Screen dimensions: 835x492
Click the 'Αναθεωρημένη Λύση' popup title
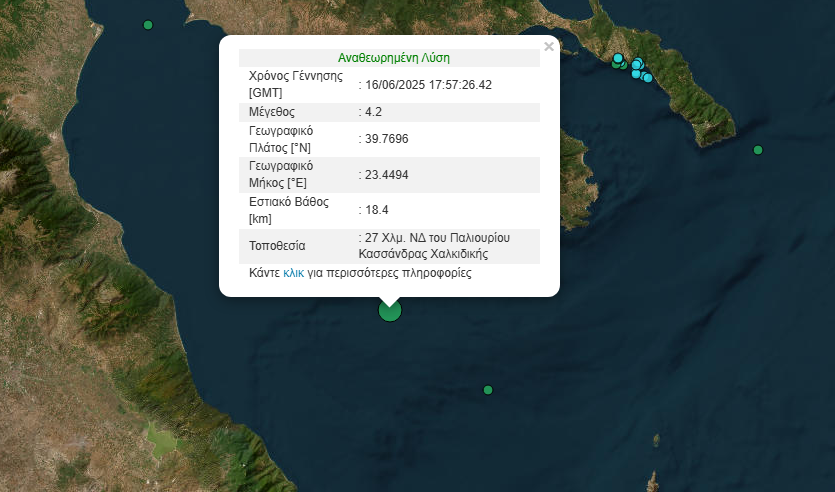pyautogui.click(x=389, y=58)
